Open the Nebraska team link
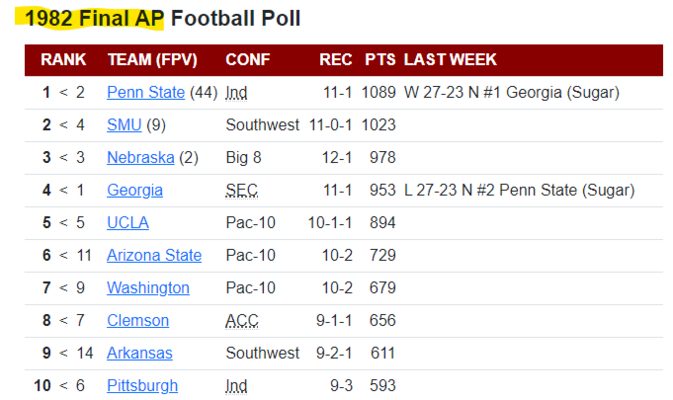Image resolution: width=673 pixels, height=400 pixels. click(x=140, y=158)
